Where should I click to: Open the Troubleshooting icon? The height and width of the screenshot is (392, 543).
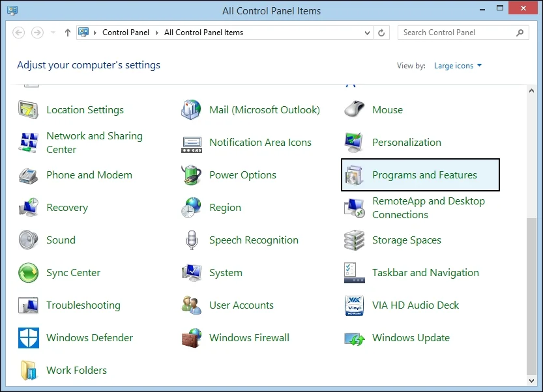pos(28,305)
